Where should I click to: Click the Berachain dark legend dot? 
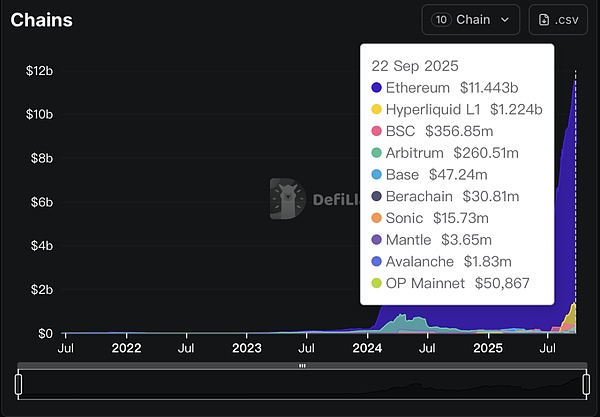pyautogui.click(x=376, y=196)
